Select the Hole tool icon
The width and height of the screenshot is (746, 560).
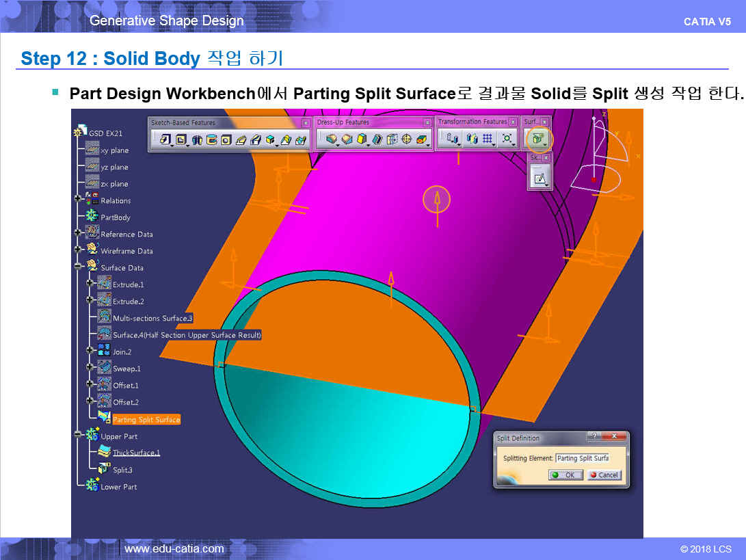[226, 140]
